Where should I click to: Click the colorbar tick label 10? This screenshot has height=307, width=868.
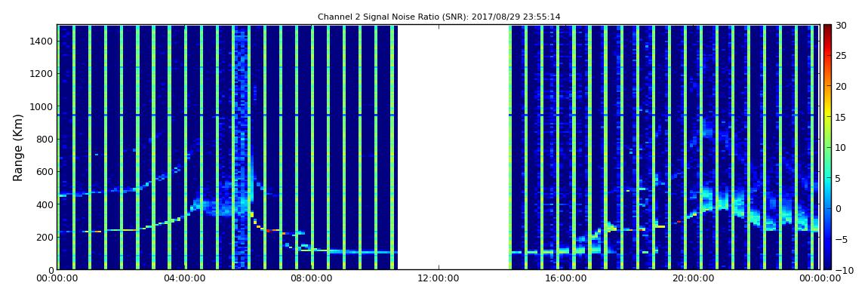(840, 147)
